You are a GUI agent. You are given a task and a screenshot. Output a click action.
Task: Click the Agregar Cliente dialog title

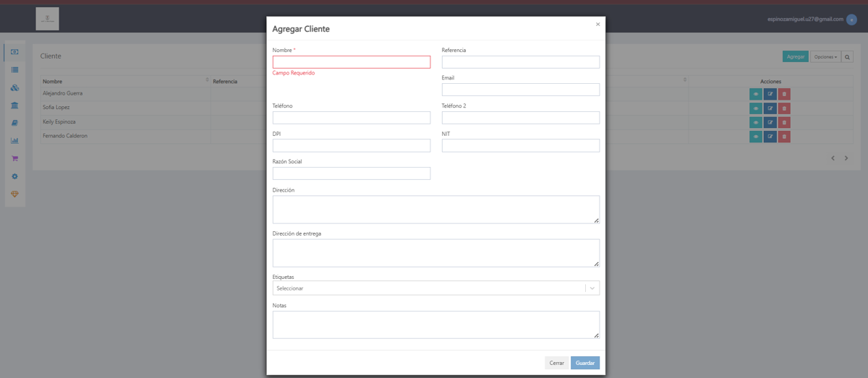(301, 29)
